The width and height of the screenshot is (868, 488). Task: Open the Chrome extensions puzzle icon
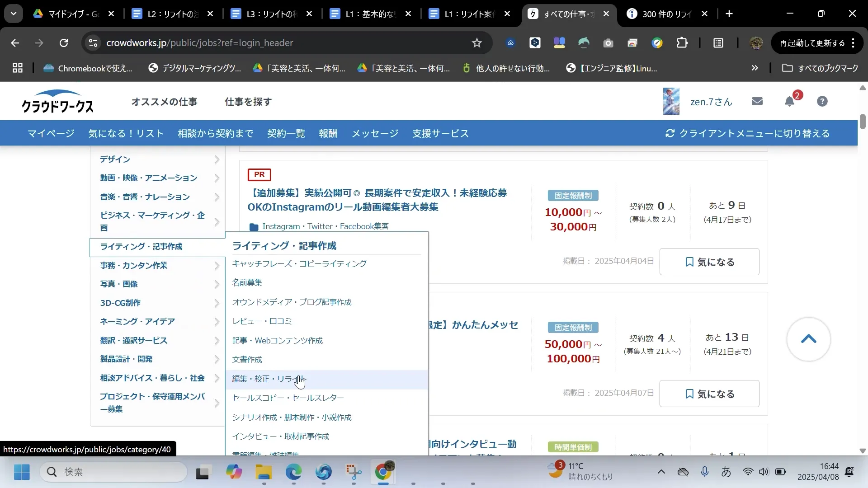[682, 42]
